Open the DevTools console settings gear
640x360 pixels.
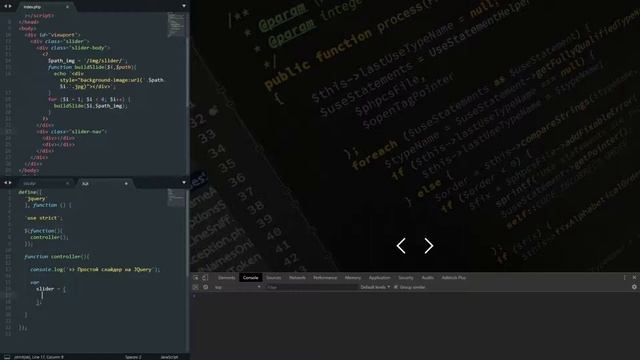click(x=634, y=287)
